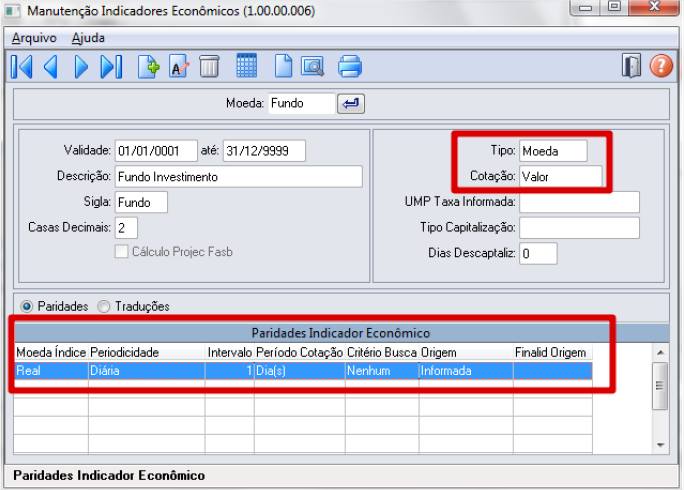Select the Dia(s) cell in grid

(x=300, y=371)
